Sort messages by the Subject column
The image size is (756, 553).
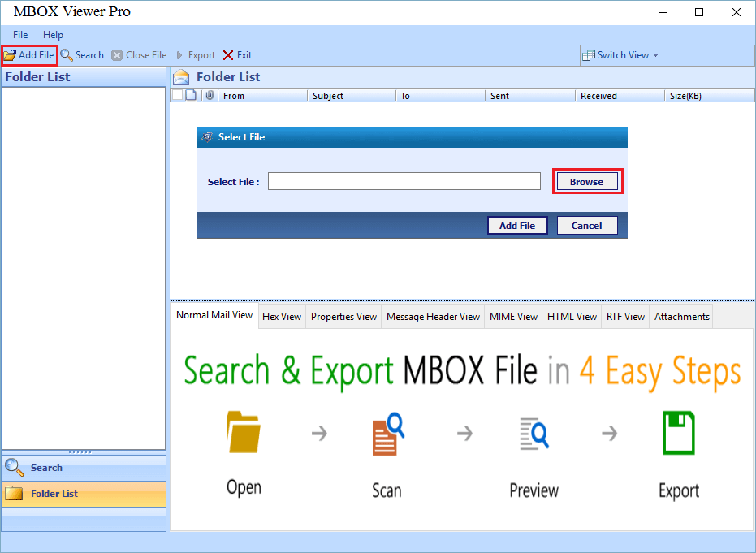(x=328, y=96)
